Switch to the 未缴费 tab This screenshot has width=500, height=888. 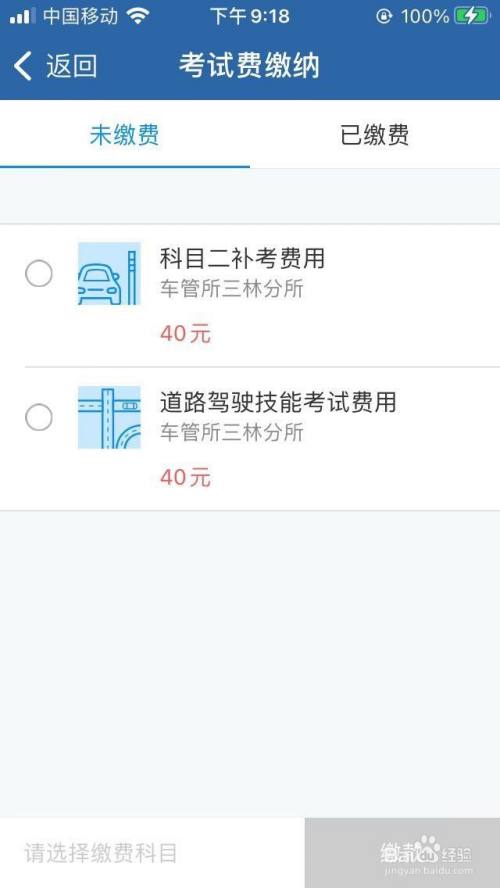tap(125, 135)
